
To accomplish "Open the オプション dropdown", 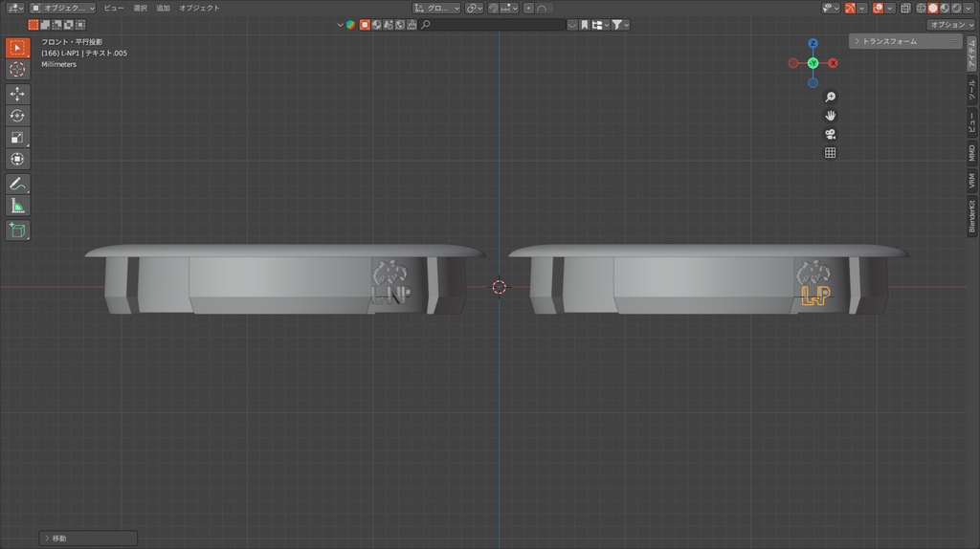I will [950, 25].
